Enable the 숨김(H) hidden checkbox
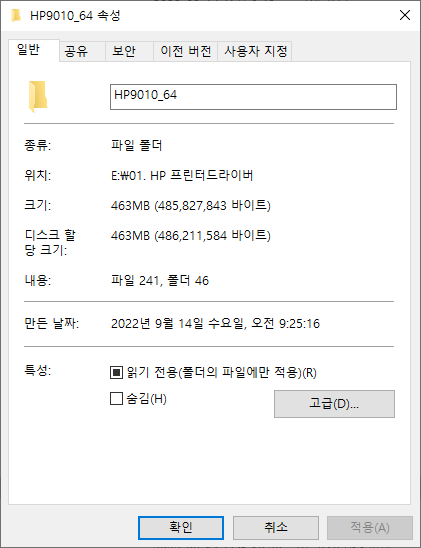This screenshot has width=421, height=548. (116, 398)
